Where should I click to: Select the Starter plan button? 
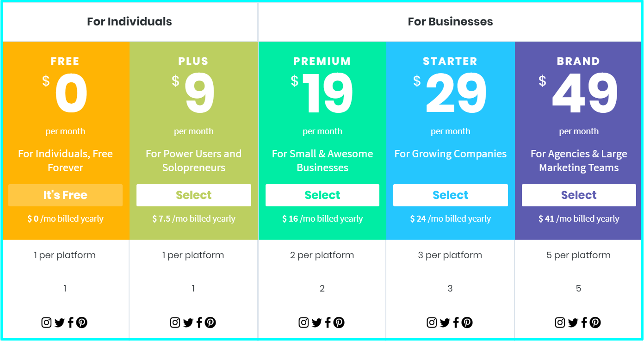pos(451,195)
